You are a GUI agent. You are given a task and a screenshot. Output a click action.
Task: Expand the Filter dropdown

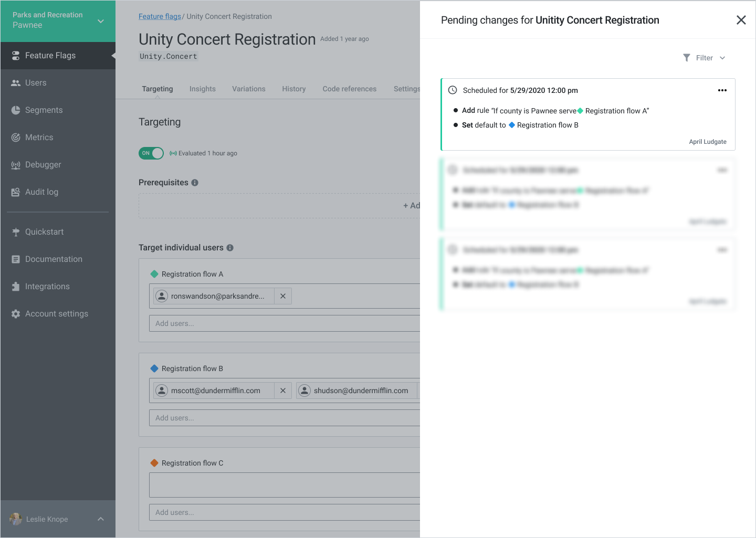point(704,58)
